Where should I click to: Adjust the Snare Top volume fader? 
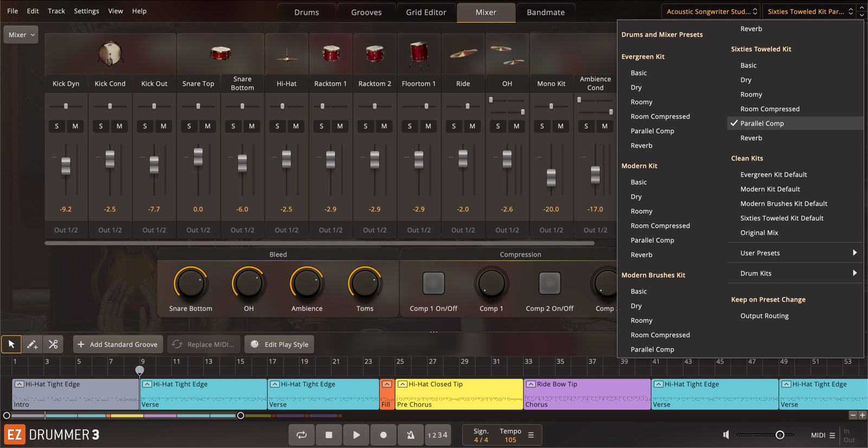click(199, 157)
